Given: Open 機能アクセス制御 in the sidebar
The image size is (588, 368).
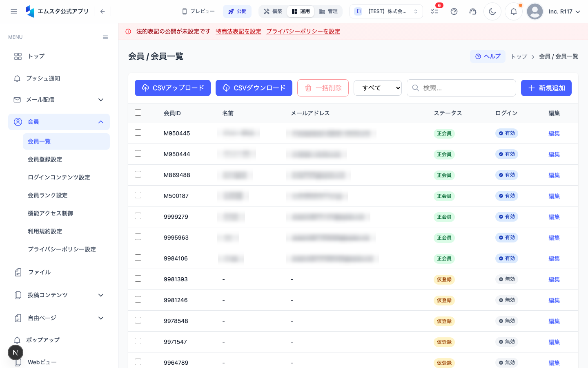Looking at the screenshot, I should [51, 213].
